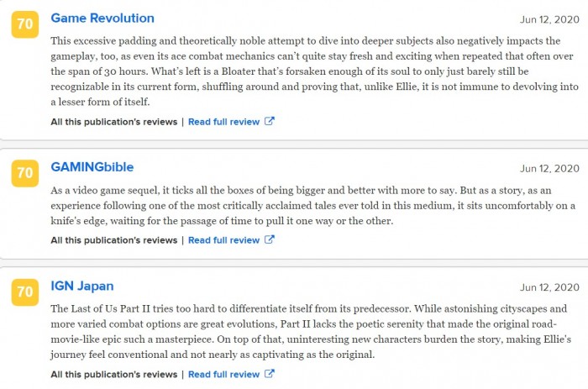View all Game Revolution's reviews
Viewport: 588px width, 389px height.
tap(113, 121)
